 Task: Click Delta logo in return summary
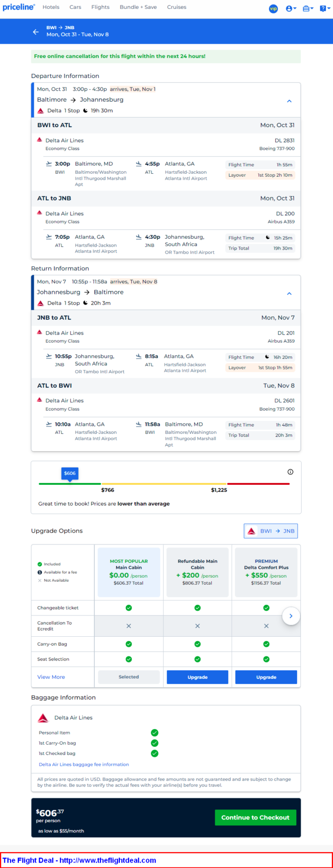[x=41, y=303]
